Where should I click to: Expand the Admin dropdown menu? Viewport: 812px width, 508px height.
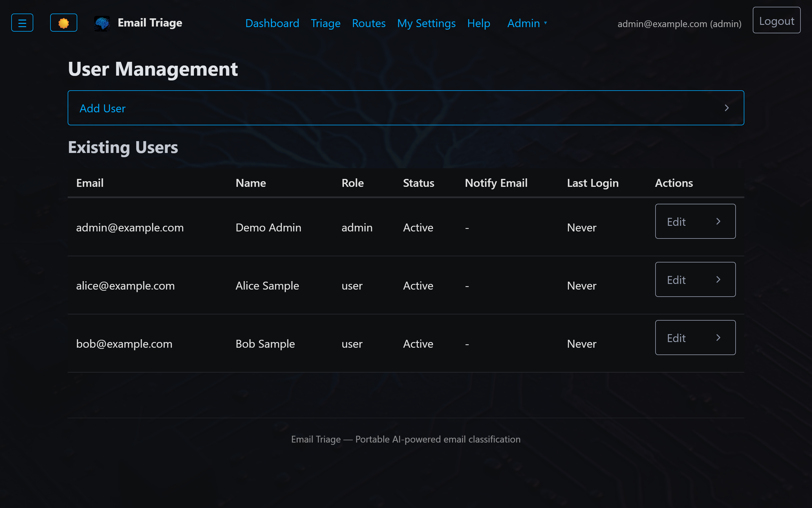(x=527, y=23)
